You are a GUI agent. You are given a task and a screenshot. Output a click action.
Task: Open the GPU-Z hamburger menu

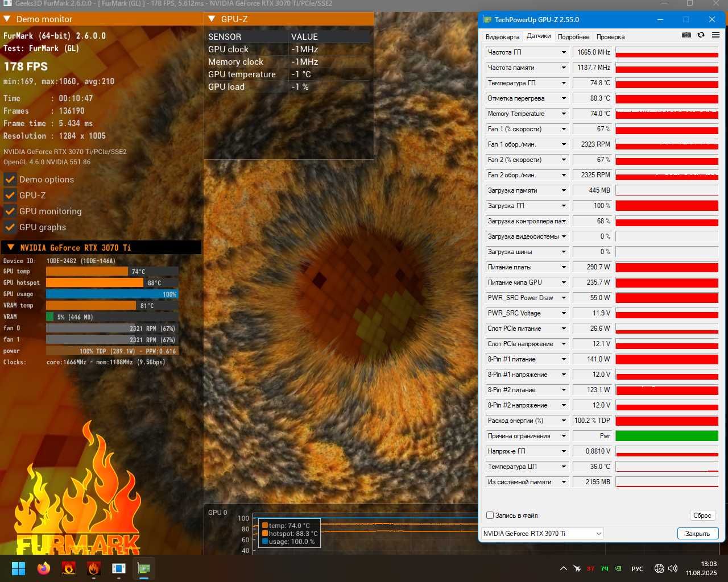coord(715,35)
